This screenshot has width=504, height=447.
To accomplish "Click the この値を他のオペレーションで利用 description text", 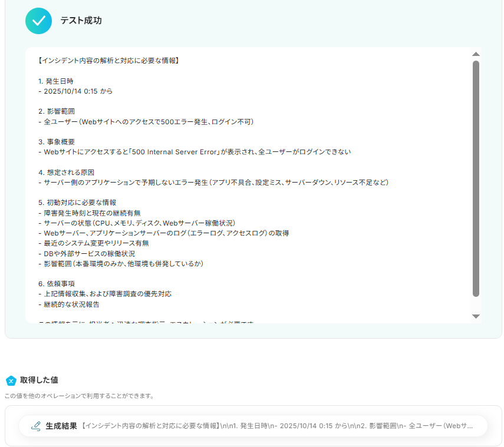I will coord(79,396).
